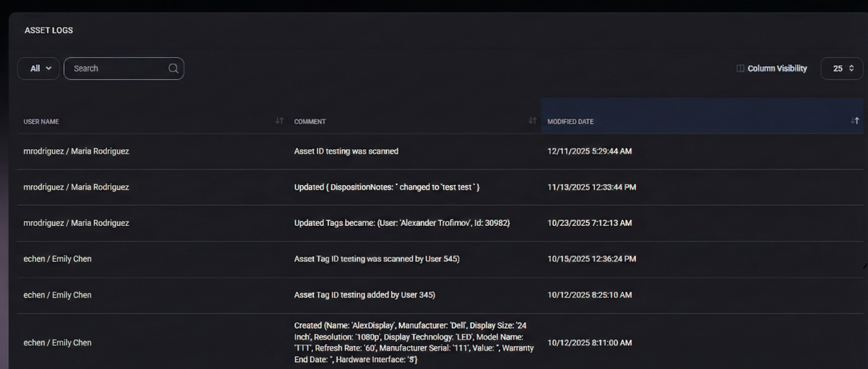Click the USER NAME column header
Viewport: 868px width, 369px height.
tap(41, 121)
